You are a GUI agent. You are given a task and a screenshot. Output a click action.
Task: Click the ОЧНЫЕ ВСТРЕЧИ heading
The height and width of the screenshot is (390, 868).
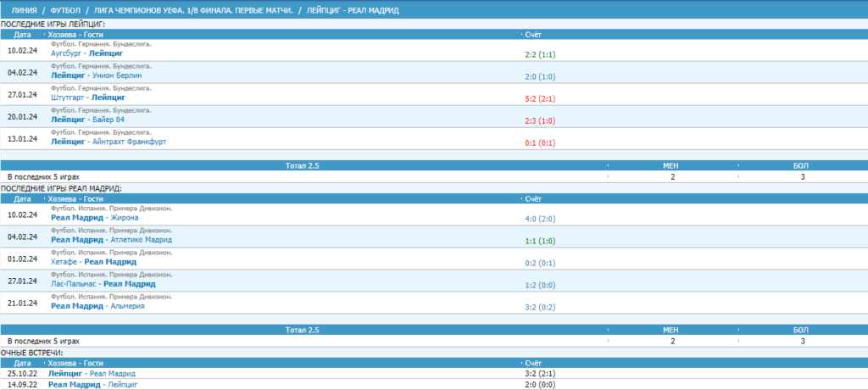(31, 353)
